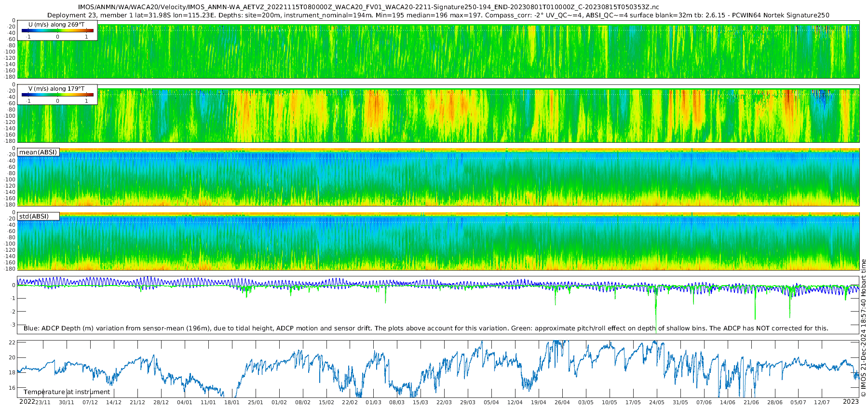Select the NetCDF file path title at top

[368, 7]
